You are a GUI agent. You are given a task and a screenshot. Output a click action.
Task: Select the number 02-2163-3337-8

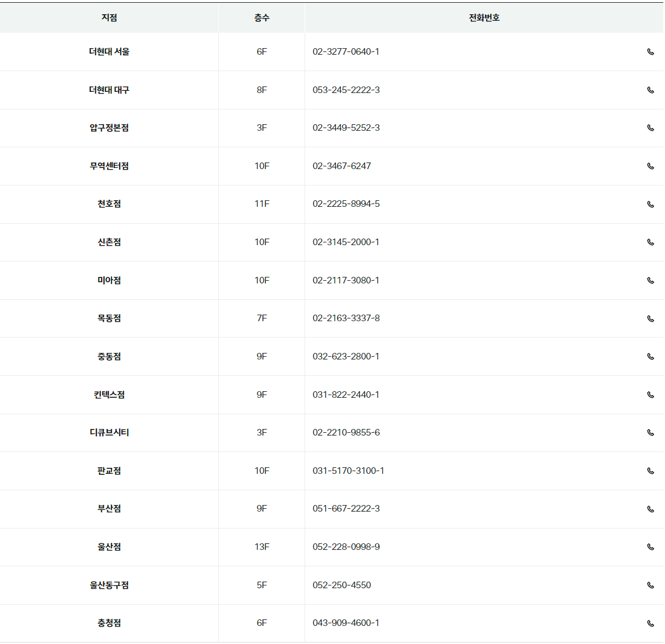pyautogui.click(x=346, y=318)
